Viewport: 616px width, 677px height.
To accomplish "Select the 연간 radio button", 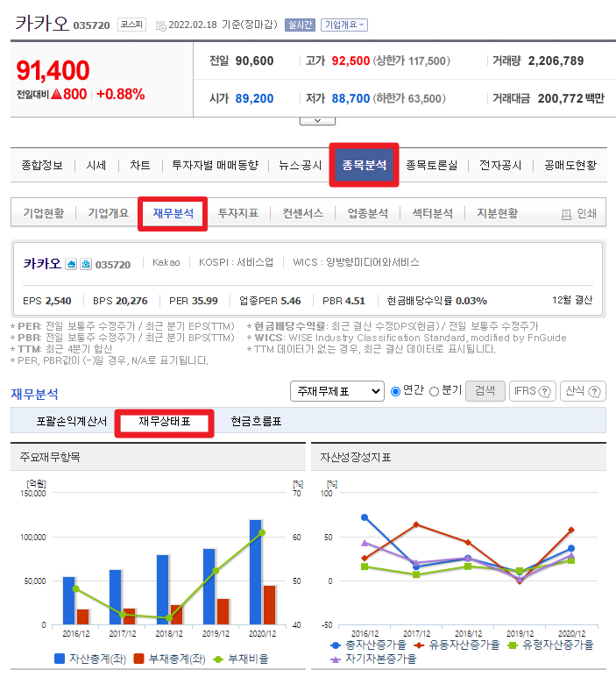I will click(x=395, y=391).
